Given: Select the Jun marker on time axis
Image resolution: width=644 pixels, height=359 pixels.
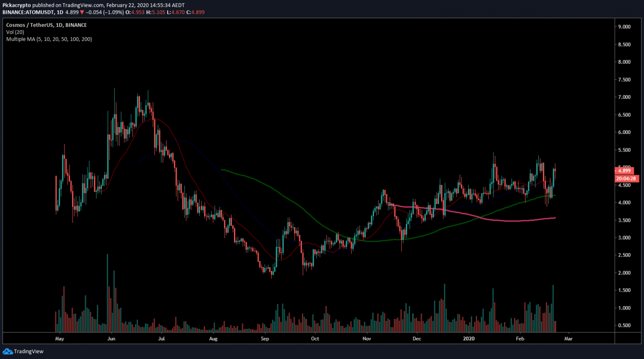Looking at the screenshot, I should click(x=111, y=339).
